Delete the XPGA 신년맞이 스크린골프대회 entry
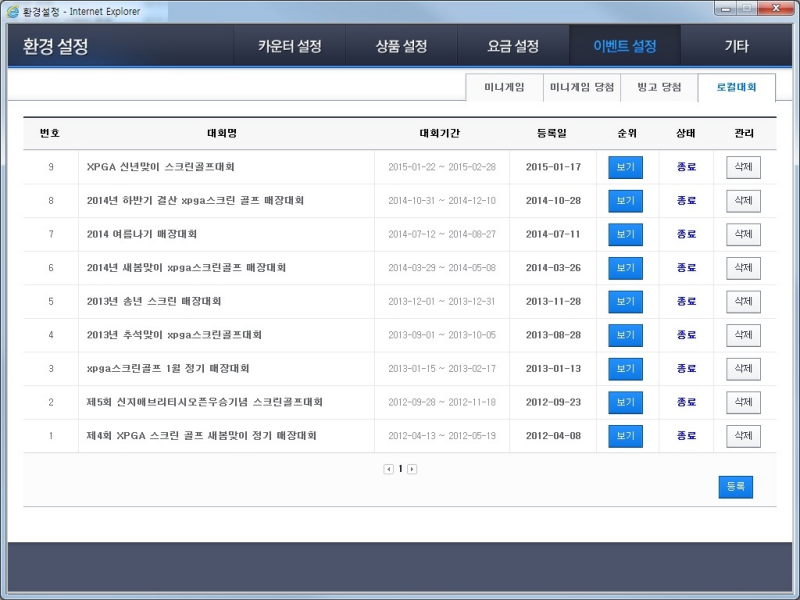The image size is (800, 600). coord(743,167)
